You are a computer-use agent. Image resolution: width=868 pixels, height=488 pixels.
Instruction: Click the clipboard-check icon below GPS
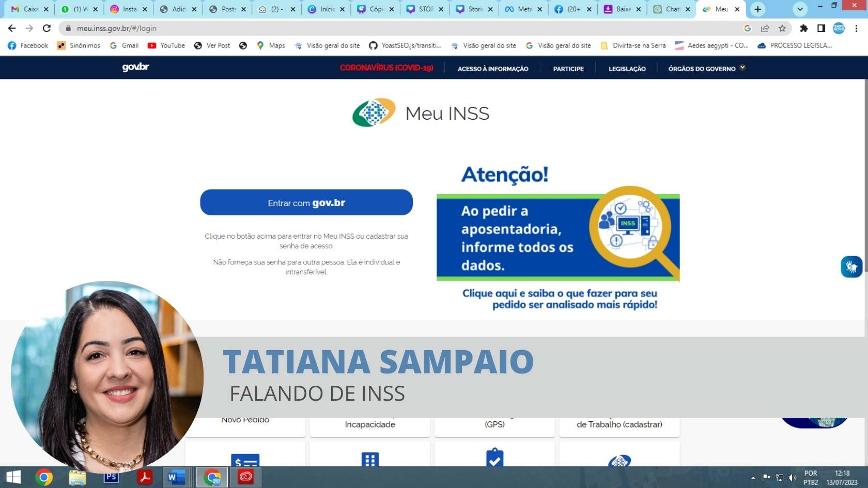coord(494,458)
